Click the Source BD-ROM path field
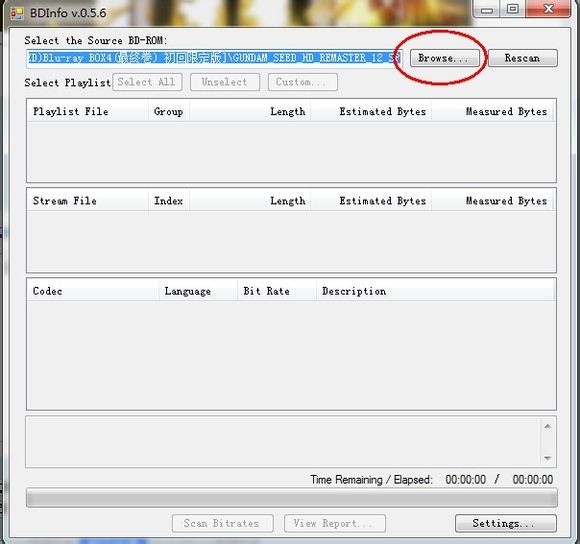Screen dimensions: 580x544 pyautogui.click(x=214, y=58)
